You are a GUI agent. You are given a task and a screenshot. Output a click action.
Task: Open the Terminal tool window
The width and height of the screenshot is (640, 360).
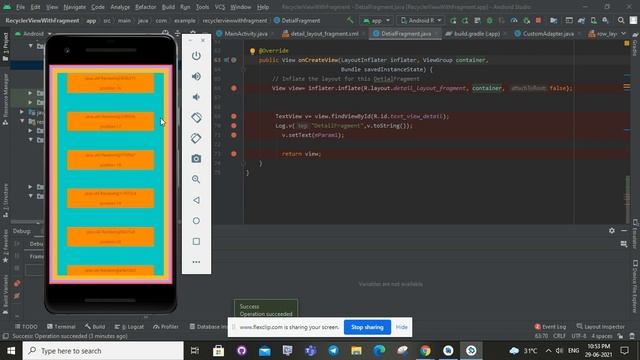[x=61, y=327]
